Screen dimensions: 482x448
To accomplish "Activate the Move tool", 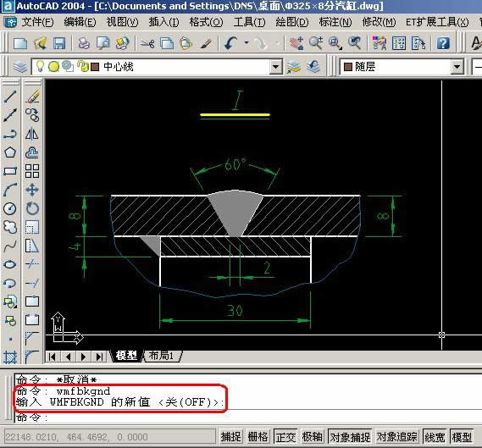I will [32, 190].
